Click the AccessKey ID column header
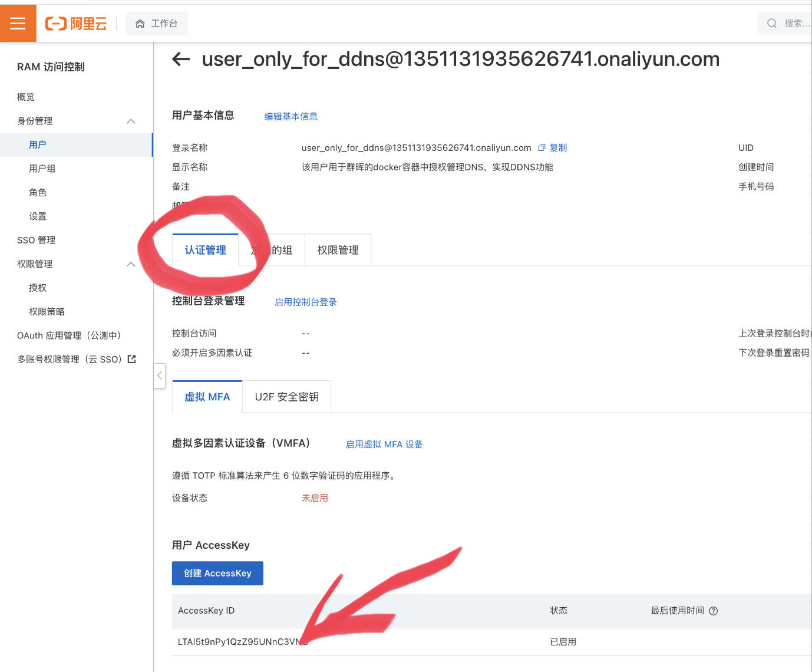812x672 pixels. tap(206, 611)
